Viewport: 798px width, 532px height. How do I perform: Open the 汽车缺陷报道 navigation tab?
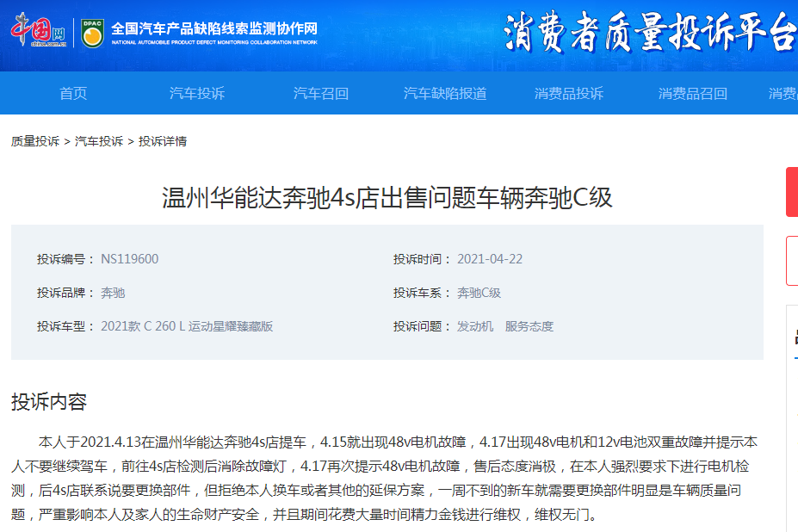(445, 93)
